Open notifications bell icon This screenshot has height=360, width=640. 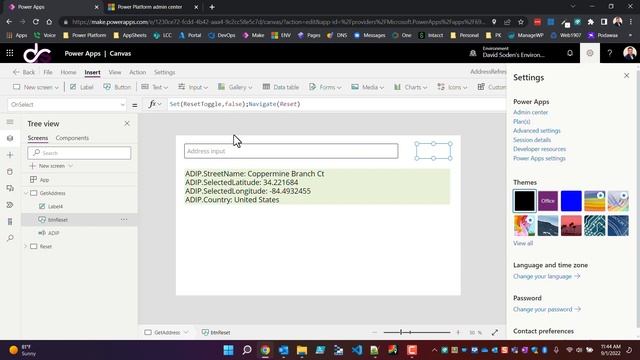[570, 53]
